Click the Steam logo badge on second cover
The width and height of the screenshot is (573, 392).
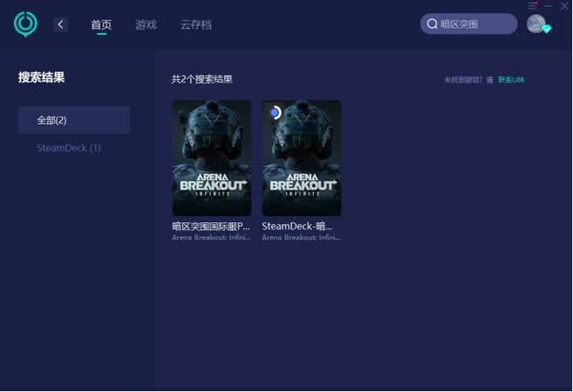pos(275,112)
